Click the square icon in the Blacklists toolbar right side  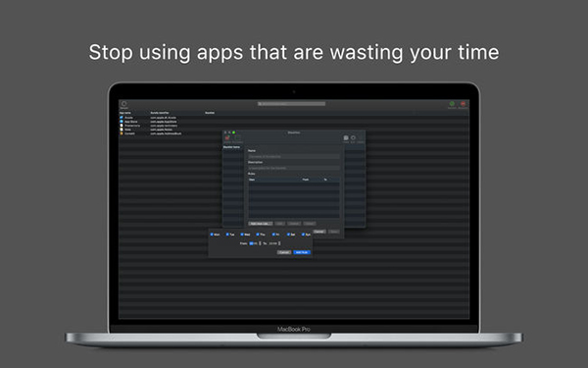coord(346,137)
